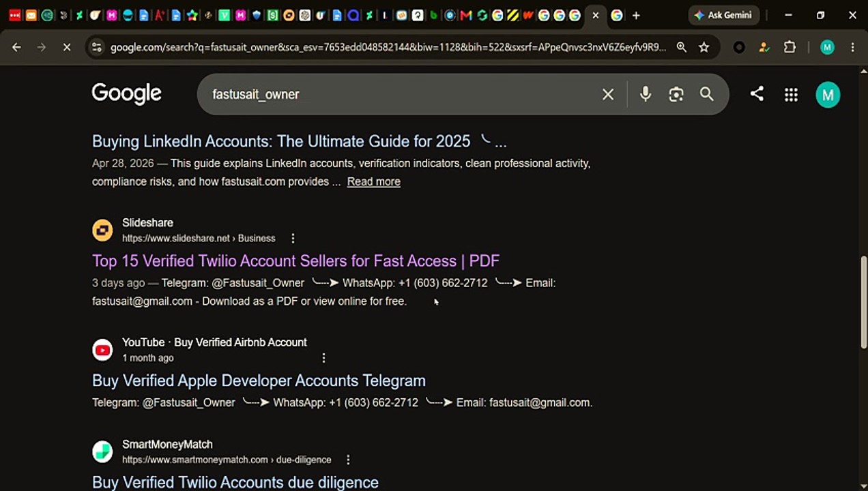The width and height of the screenshot is (868, 491).
Task: Switch to the green V tab
Action: [x=224, y=15]
